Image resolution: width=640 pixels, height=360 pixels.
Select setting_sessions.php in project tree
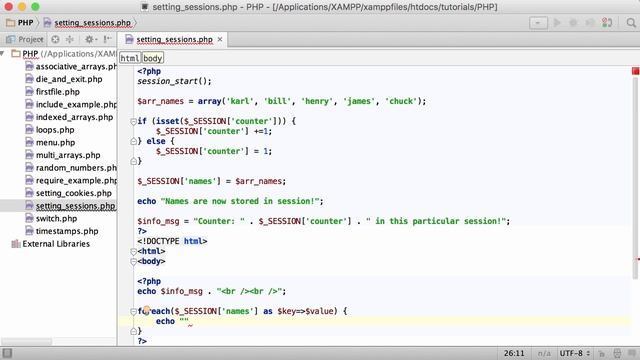point(70,205)
